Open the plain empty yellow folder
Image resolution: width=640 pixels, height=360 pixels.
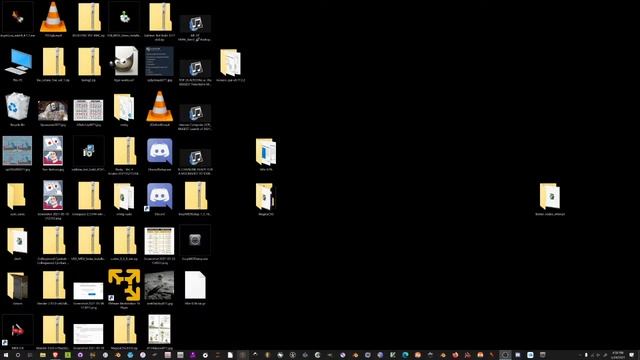[16, 196]
